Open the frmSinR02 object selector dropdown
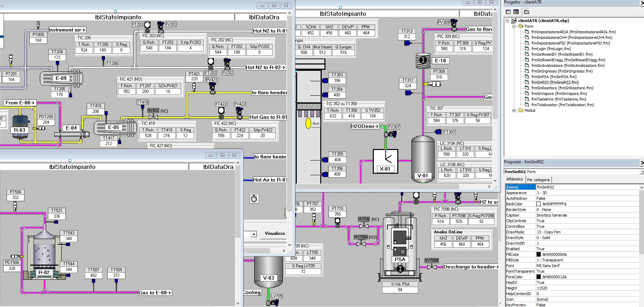Screen dimensions: 644x307 [x=642, y=172]
